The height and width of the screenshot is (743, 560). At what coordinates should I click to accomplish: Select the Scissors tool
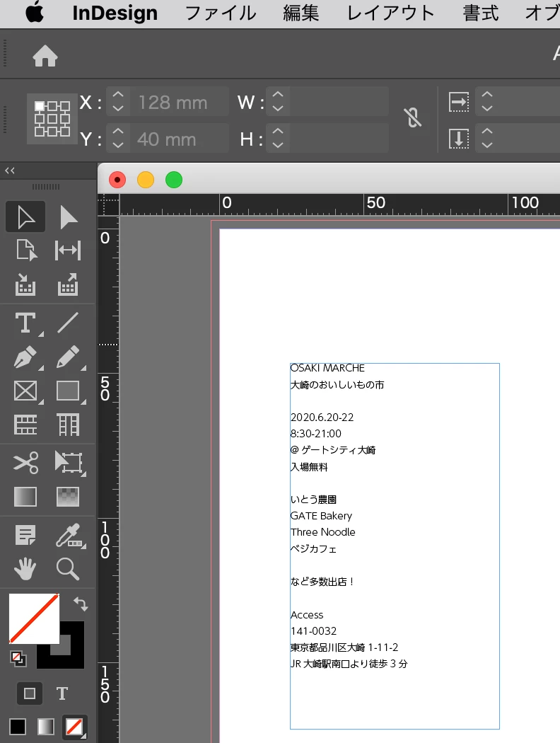click(x=25, y=463)
